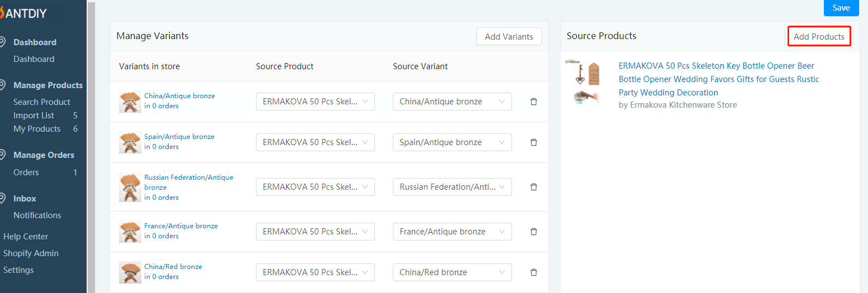This screenshot has width=868, height=293.
Task: Open the ERMAKOVA Skeleton Key Bottle Opener link
Action: pyautogui.click(x=719, y=79)
